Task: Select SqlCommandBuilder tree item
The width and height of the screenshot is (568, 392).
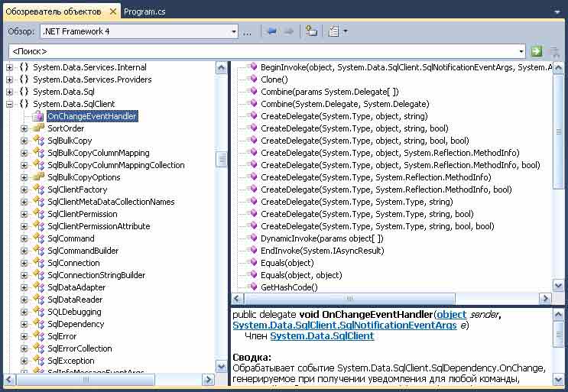Action: [83, 251]
